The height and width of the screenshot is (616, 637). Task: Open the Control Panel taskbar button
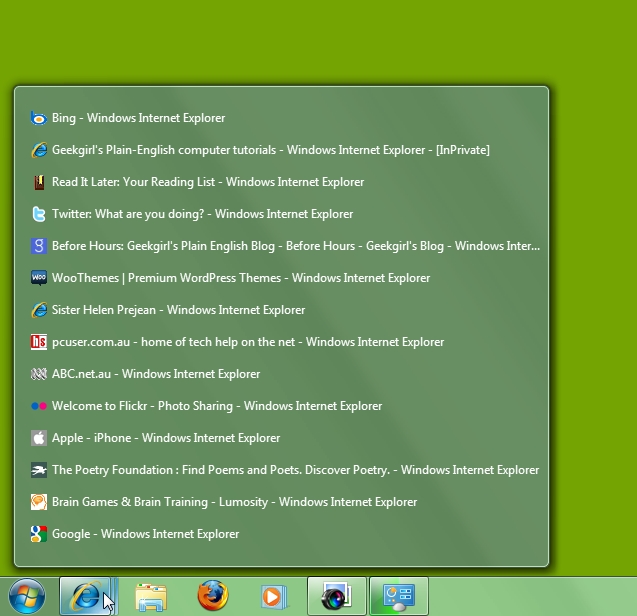[399, 596]
